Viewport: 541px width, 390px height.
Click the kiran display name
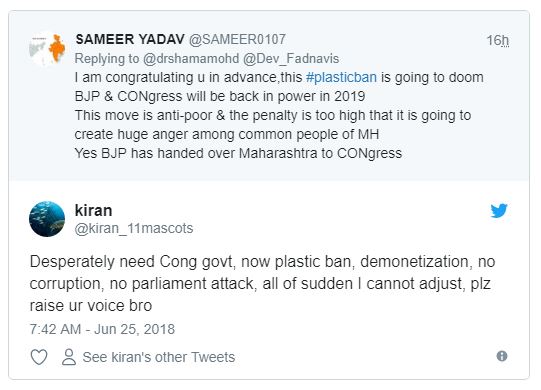(x=94, y=210)
